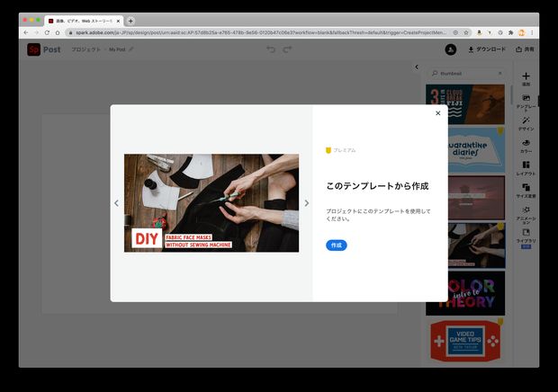The width and height of the screenshot is (558, 392).
Task: Collapse the template panel with chevron
Action: pos(417,67)
